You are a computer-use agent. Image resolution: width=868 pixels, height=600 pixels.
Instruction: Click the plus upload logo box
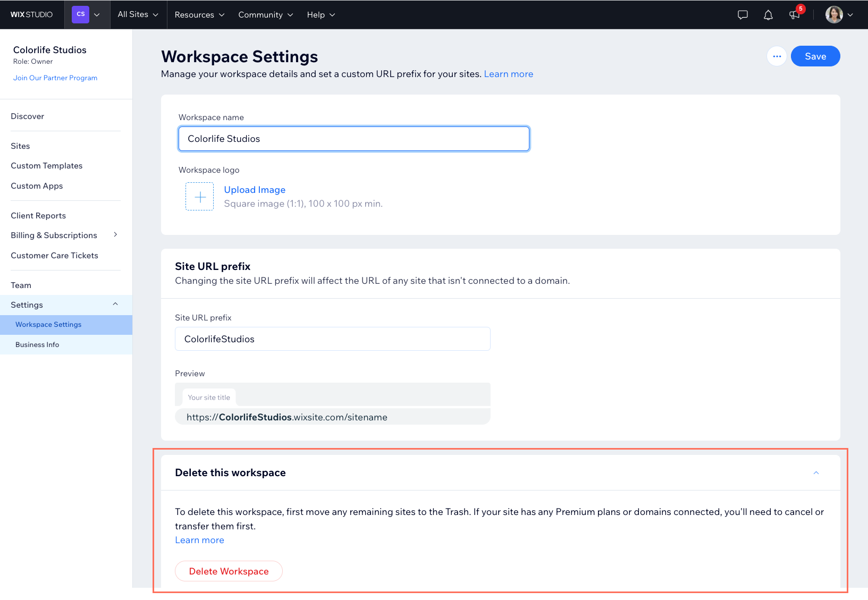tap(200, 197)
